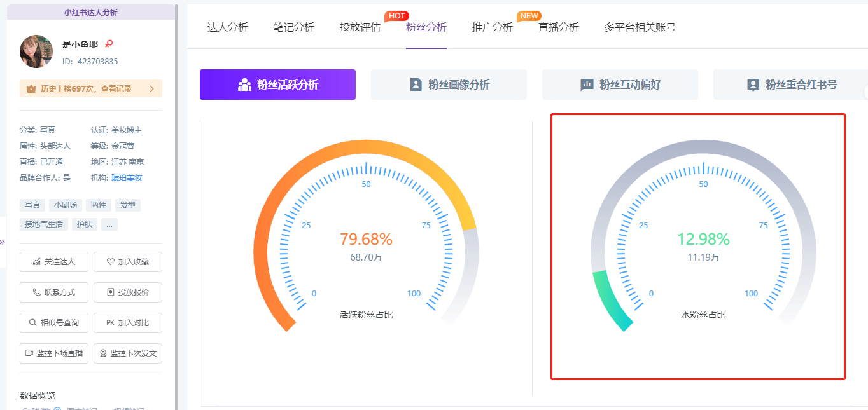
Task: Click the pin icon beside 是小鱼耶
Action: [x=109, y=44]
